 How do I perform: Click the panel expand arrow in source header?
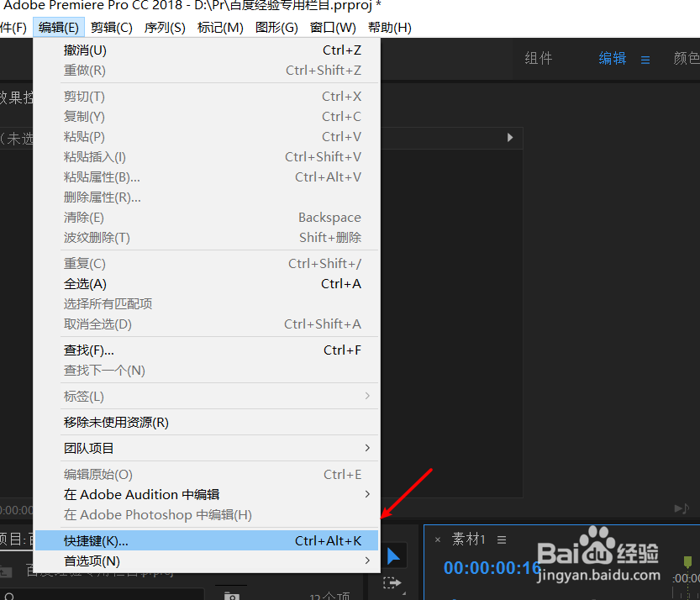510,138
